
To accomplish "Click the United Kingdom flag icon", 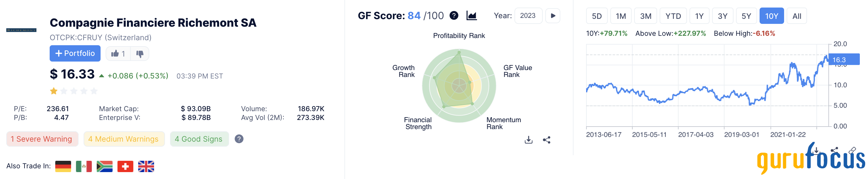I will [146, 166].
